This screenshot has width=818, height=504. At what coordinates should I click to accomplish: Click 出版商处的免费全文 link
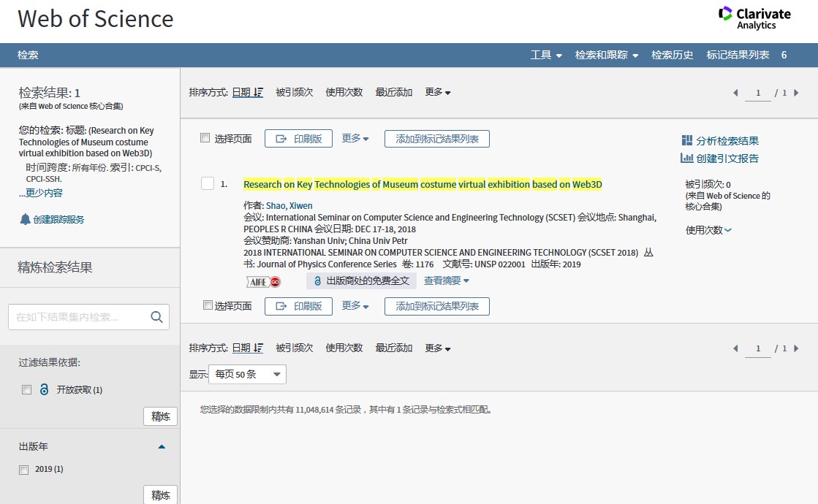362,280
